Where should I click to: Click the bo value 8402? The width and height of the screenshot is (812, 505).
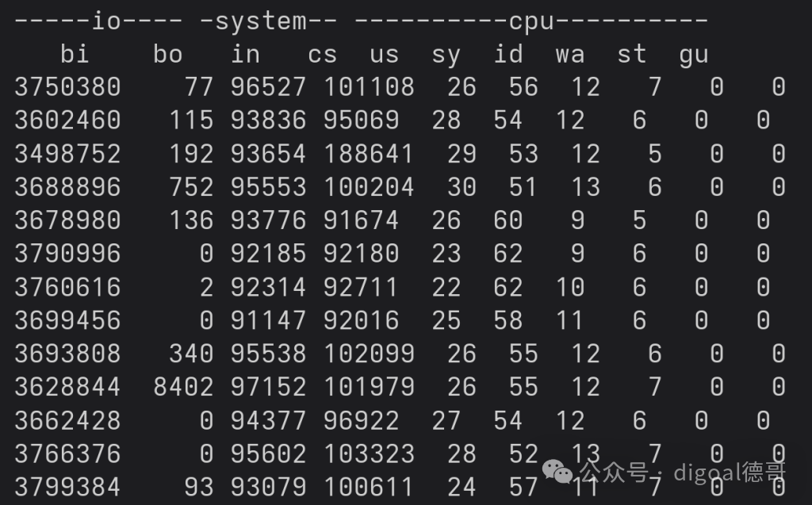[x=183, y=387]
